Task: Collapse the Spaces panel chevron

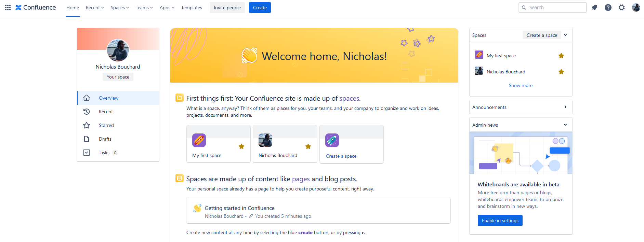Action: (x=565, y=35)
